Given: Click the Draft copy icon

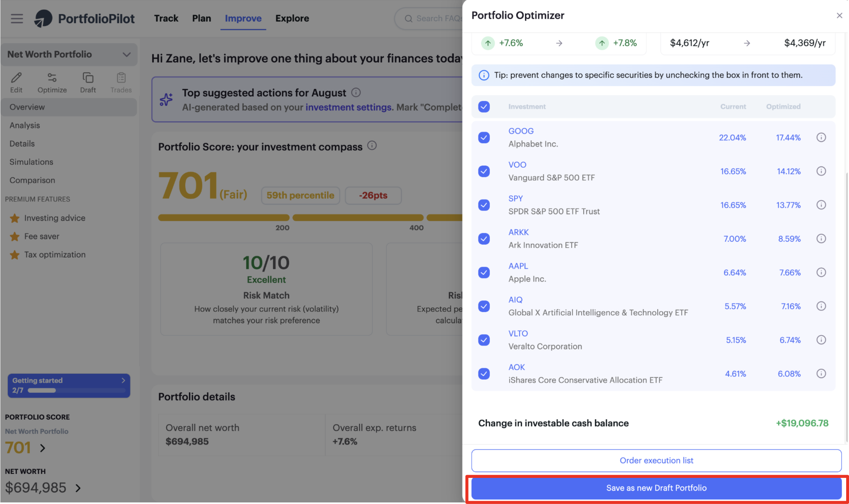Looking at the screenshot, I should [88, 78].
